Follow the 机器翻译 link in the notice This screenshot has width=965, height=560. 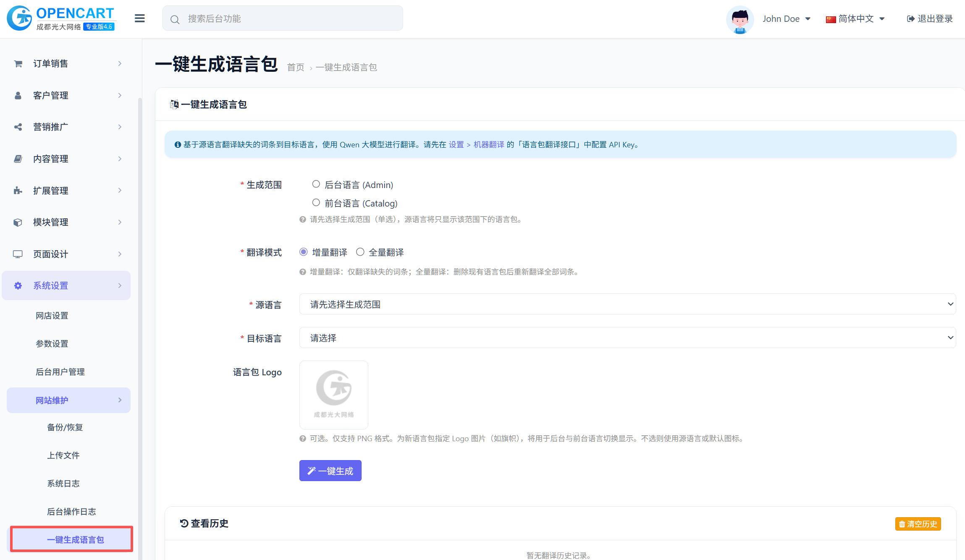click(489, 144)
